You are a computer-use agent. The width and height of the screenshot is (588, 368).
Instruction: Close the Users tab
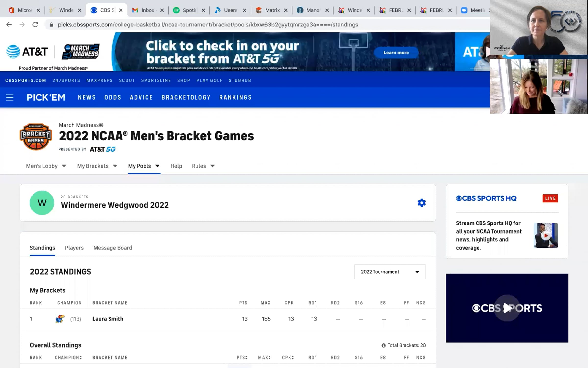tap(245, 10)
